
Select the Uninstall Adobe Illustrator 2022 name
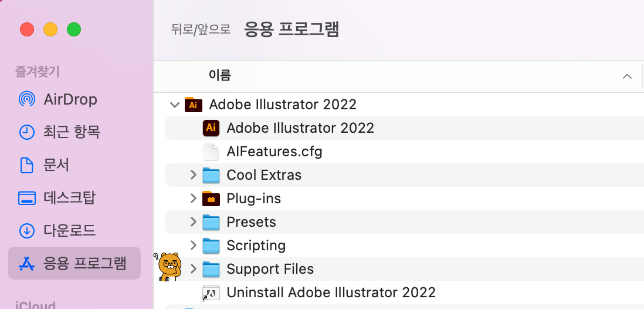coord(331,293)
